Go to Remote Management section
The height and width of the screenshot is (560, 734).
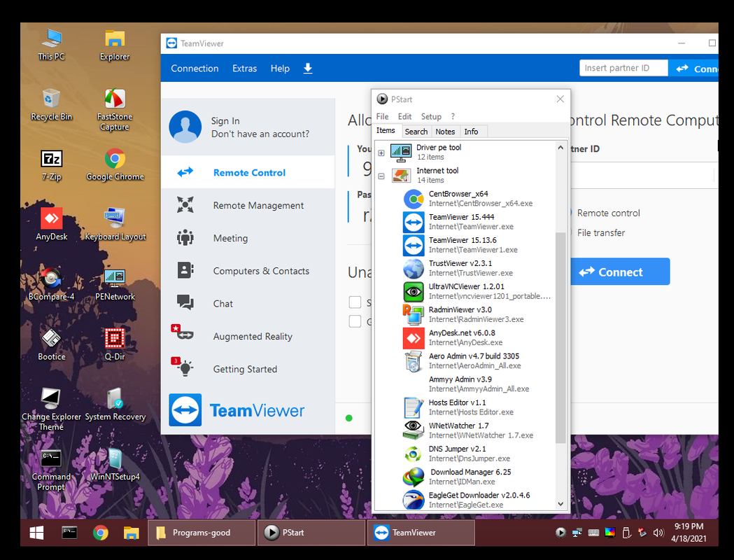coord(248,205)
